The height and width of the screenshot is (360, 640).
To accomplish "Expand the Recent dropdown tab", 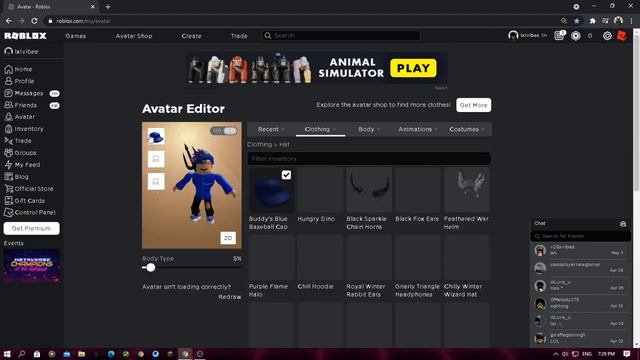I will [271, 129].
